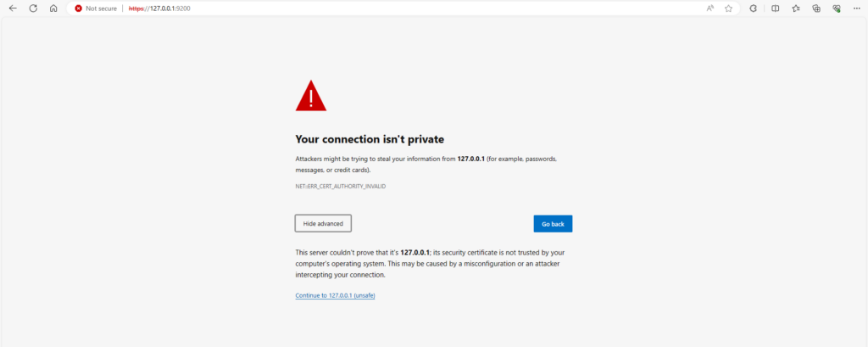Open the Favorites list icon

pos(796,8)
